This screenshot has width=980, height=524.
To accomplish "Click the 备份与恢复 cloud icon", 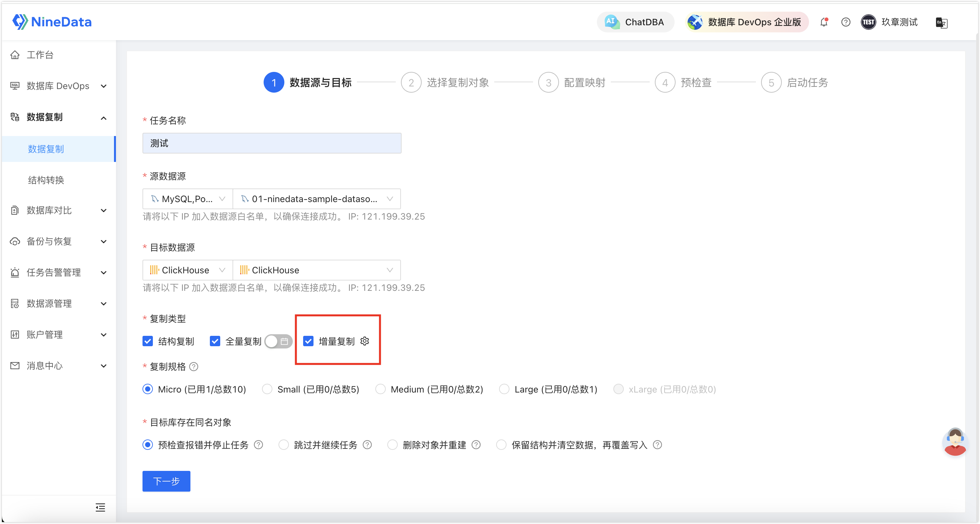I will tap(15, 241).
